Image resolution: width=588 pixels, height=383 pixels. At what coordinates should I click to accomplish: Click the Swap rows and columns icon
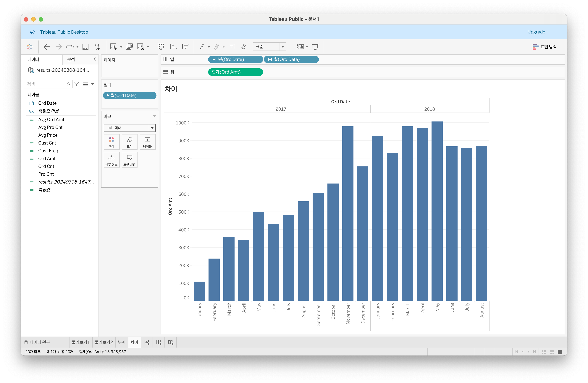(x=161, y=47)
